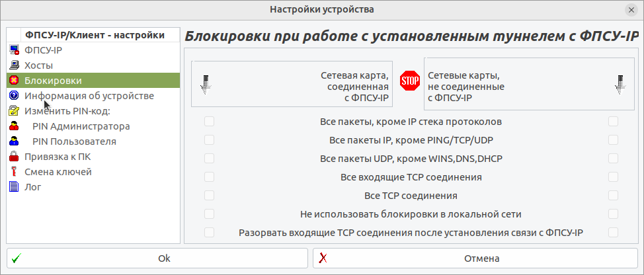
Task: Toggle right checkbox for Не использовать блокировки
Action: click(613, 214)
